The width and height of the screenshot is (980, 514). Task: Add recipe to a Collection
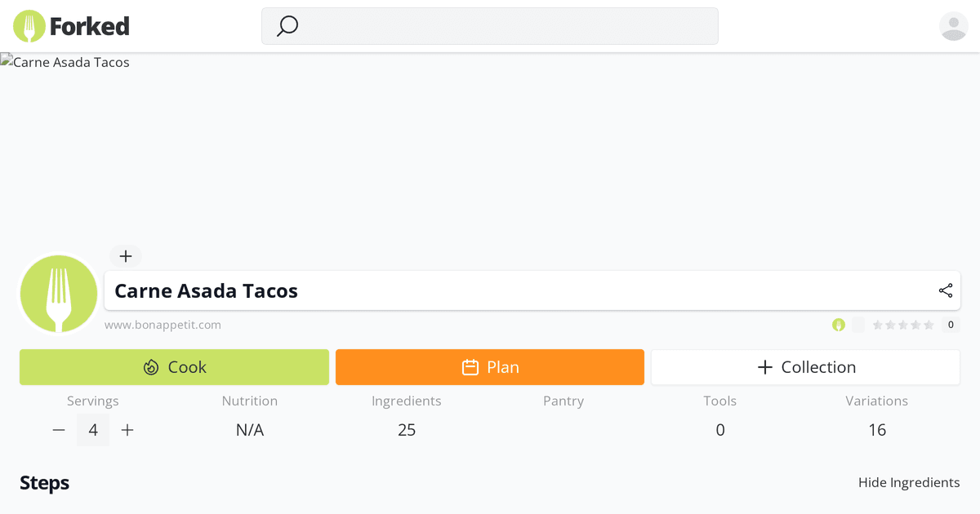805,367
